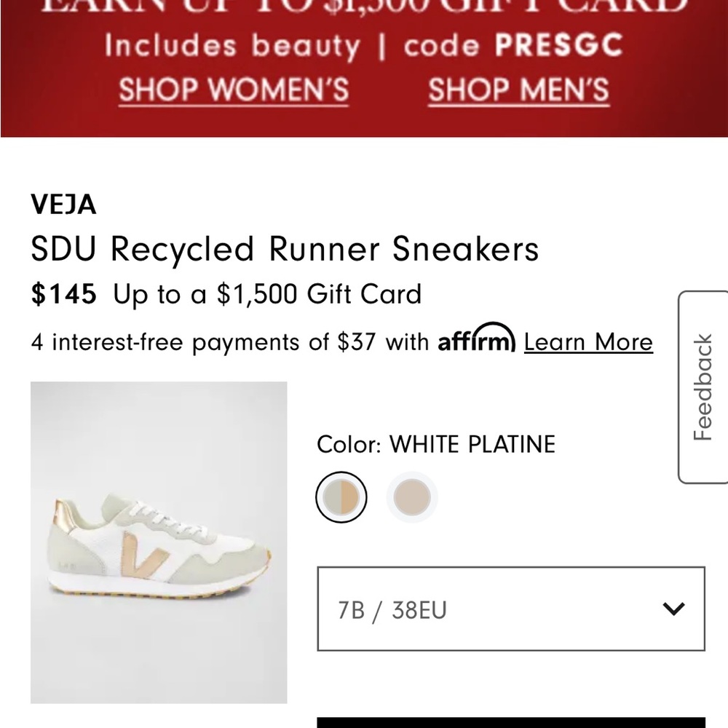Select title SDU Recycled Runner Sneakers
The width and height of the screenshot is (728, 728).
284,249
